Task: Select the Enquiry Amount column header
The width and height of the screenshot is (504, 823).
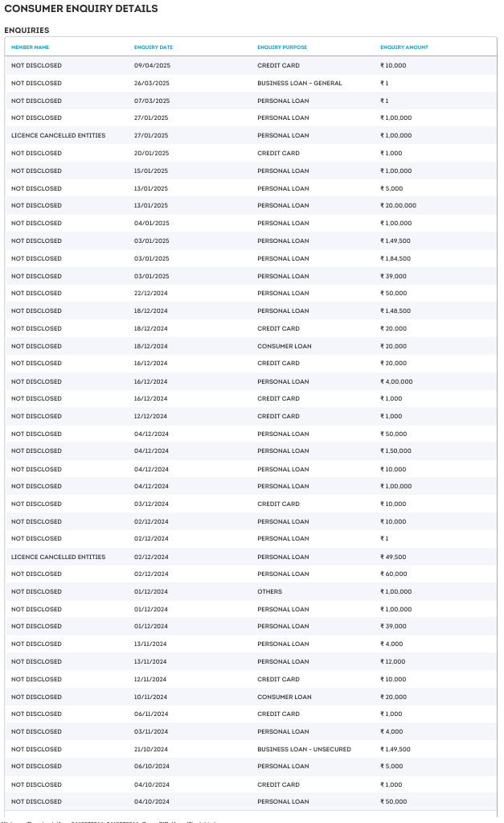Action: [404, 47]
